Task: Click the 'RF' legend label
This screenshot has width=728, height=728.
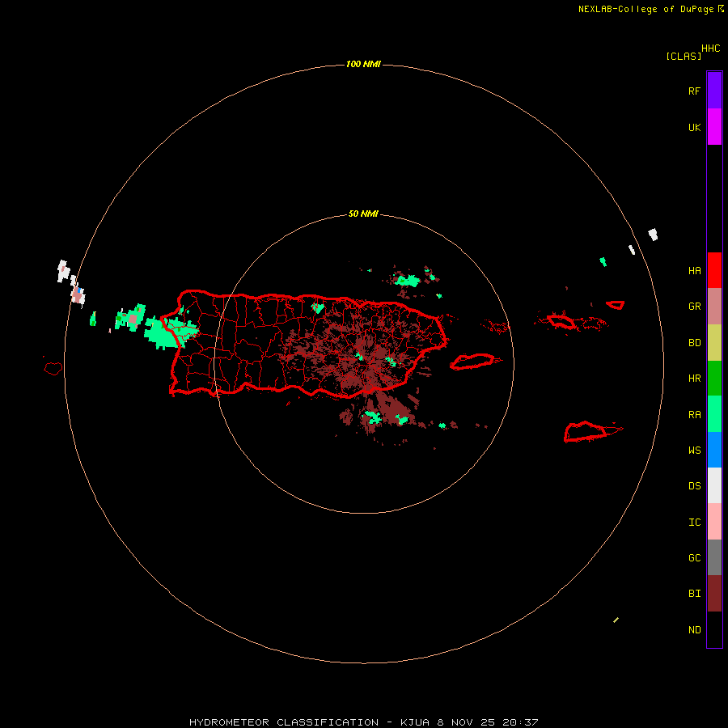Action: tap(694, 91)
